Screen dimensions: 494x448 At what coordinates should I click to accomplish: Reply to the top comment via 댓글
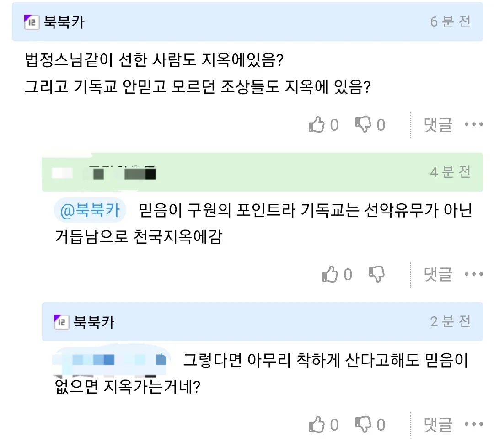point(438,124)
